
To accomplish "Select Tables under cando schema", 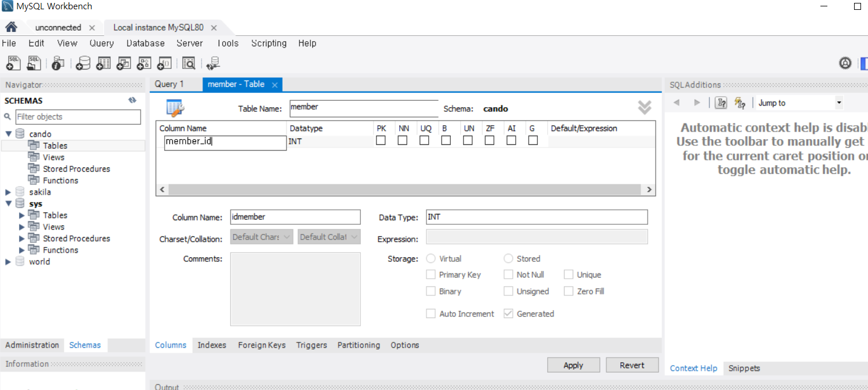I will point(55,145).
